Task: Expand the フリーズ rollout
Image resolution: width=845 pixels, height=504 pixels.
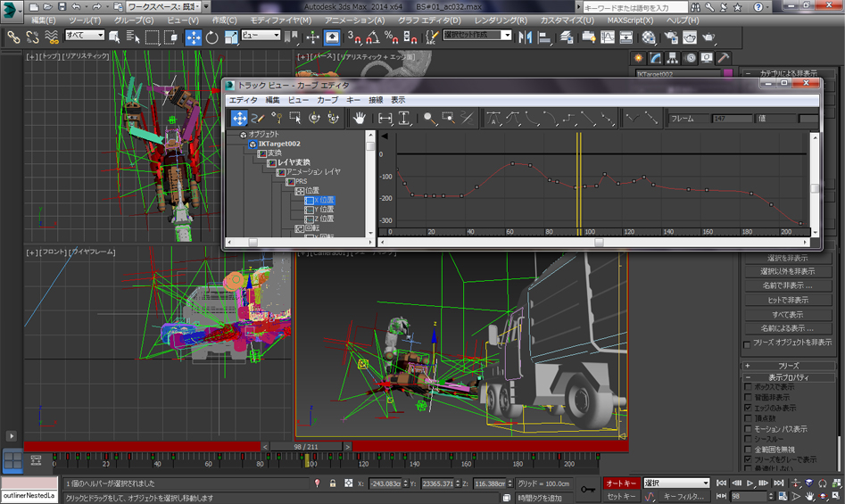Action: [788, 366]
